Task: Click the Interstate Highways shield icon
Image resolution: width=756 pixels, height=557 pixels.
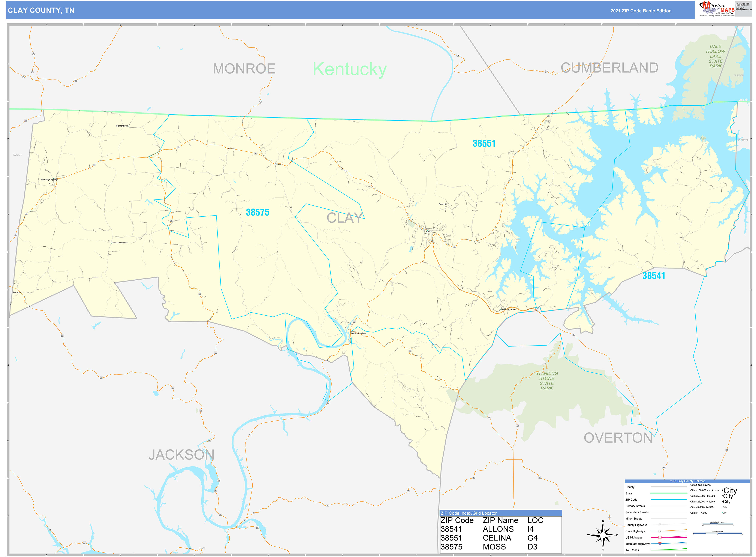Action: [660, 544]
